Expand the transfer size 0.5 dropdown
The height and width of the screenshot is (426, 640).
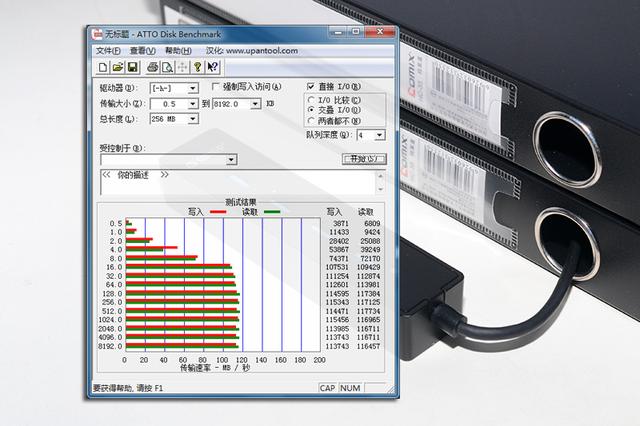click(x=193, y=104)
